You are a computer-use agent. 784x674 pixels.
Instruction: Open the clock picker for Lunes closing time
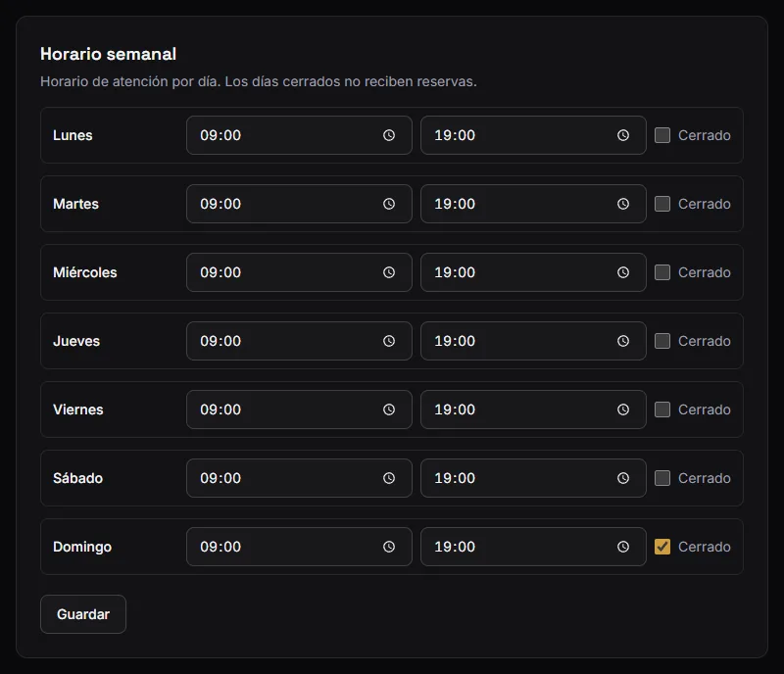coord(623,135)
